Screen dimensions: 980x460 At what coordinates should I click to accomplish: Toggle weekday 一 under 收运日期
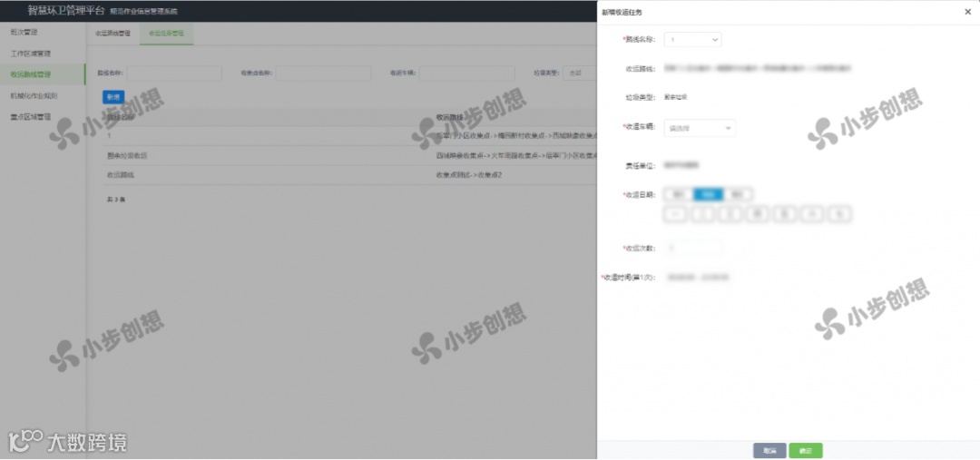[x=676, y=214]
